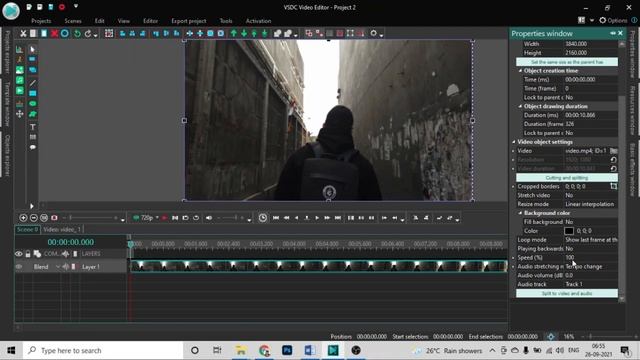Image resolution: width=640 pixels, height=360 pixels.
Task: Toggle the lock icon in layers header
Action: 28,254
